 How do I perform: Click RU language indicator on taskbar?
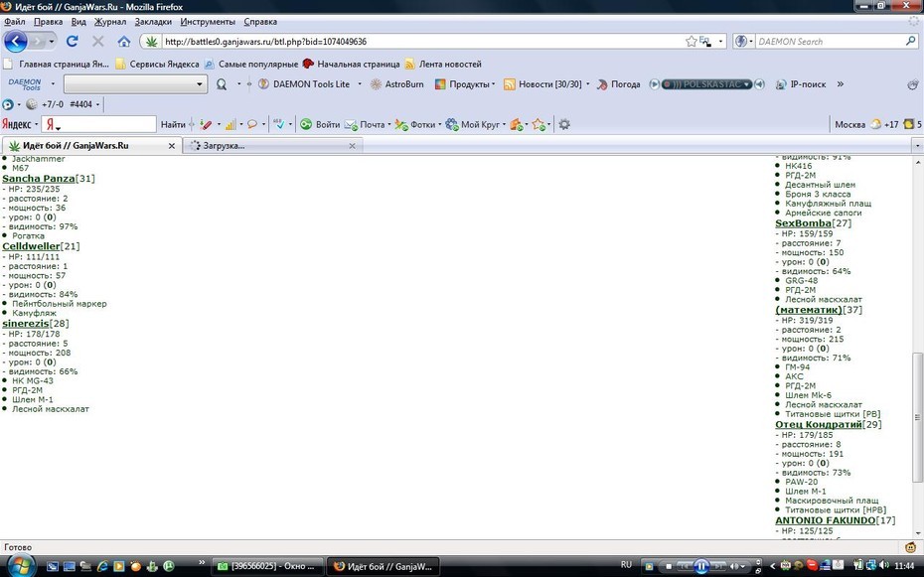[626, 565]
